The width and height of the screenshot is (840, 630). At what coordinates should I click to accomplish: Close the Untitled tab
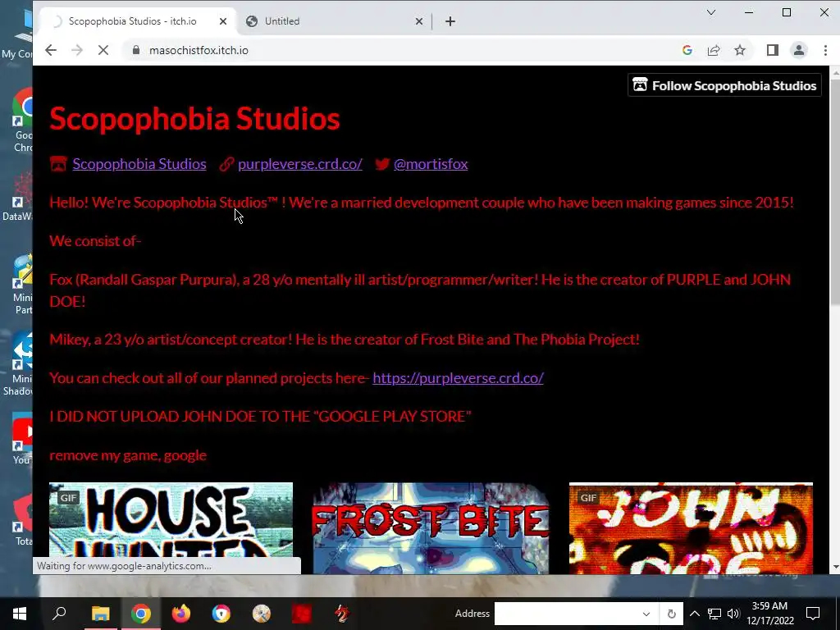[x=419, y=21]
